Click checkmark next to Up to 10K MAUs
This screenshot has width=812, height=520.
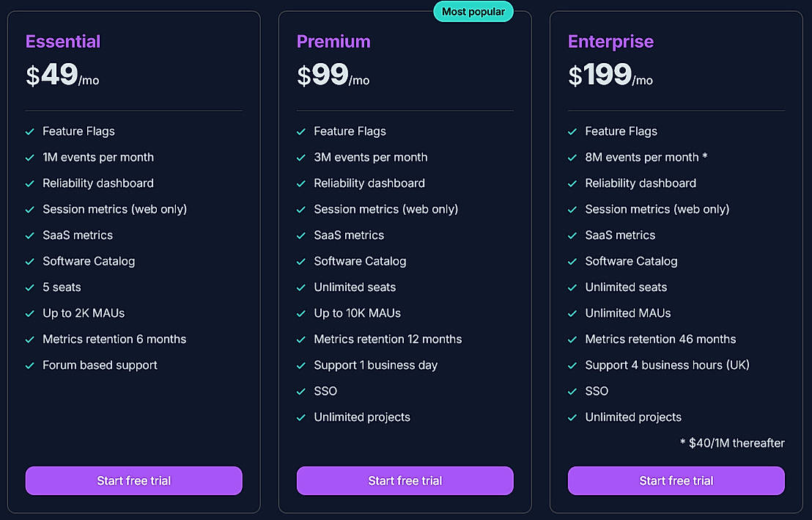click(301, 313)
